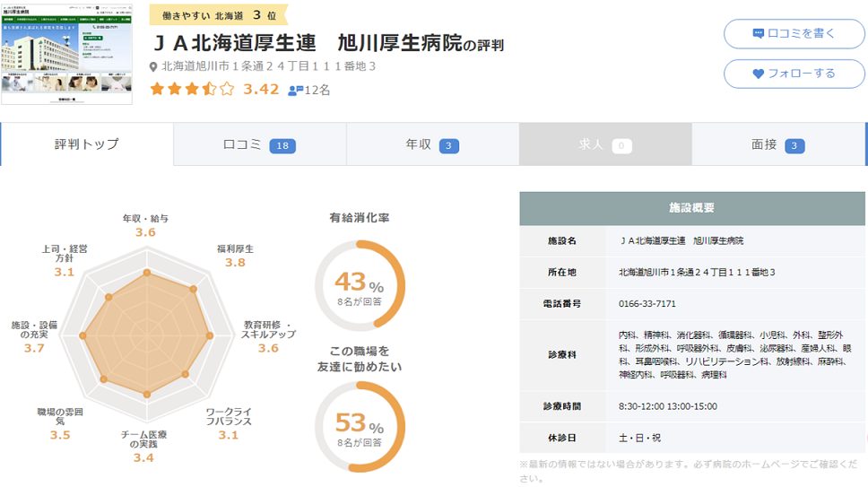Click the speech bubble icon on 口コミを書く

click(759, 34)
